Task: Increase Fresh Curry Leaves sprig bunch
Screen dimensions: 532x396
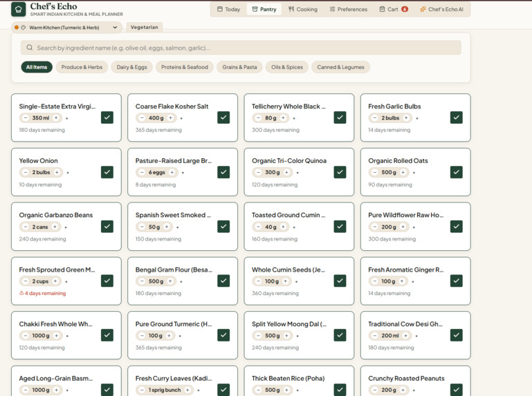Action: [x=187, y=390]
